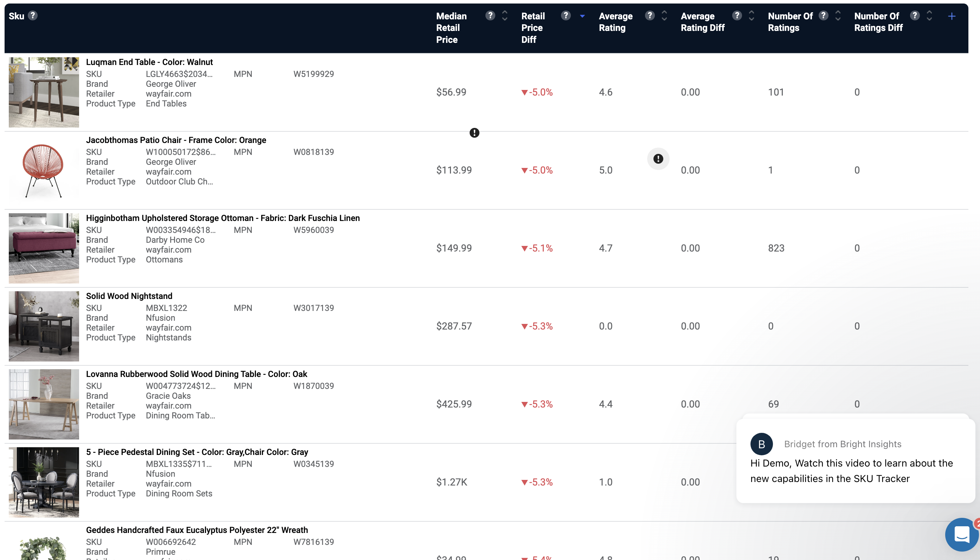Open help icon for Number Of Ratings Diff
The width and height of the screenshot is (980, 560).
[915, 15]
